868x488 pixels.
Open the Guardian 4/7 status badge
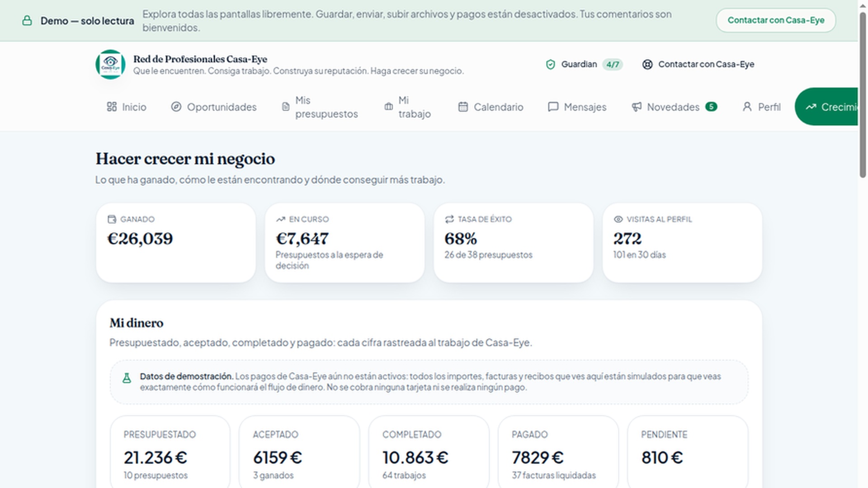(x=584, y=65)
